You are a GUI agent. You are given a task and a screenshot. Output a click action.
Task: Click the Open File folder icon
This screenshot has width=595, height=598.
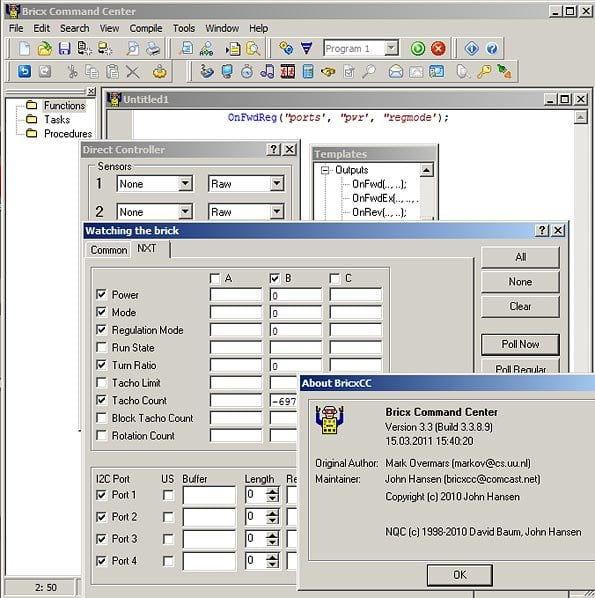[x=45, y=48]
